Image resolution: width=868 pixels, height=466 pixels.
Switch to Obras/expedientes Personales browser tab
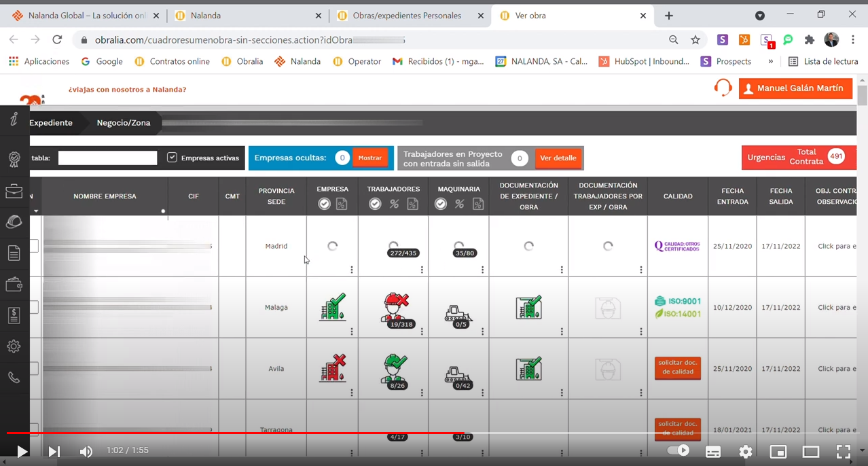pyautogui.click(x=406, y=16)
